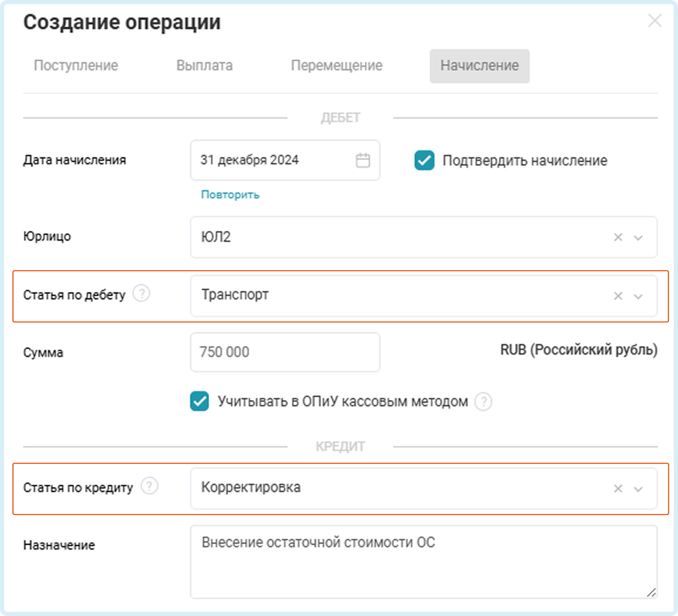678x616 pixels.
Task: Clear the Корректировка selection with X icon
Action: click(x=618, y=488)
